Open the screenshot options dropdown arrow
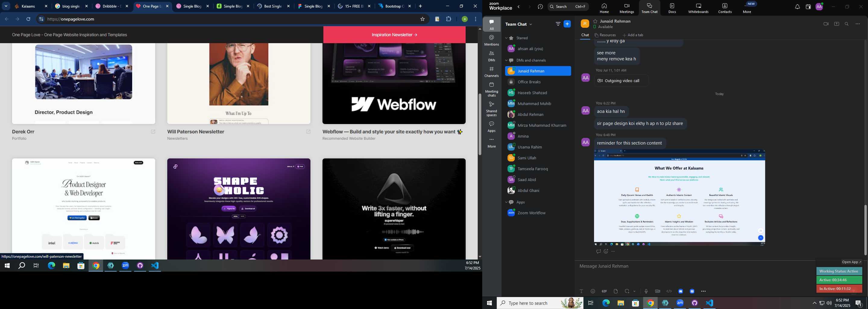Screen dimensions: 868x309 tap(634, 291)
